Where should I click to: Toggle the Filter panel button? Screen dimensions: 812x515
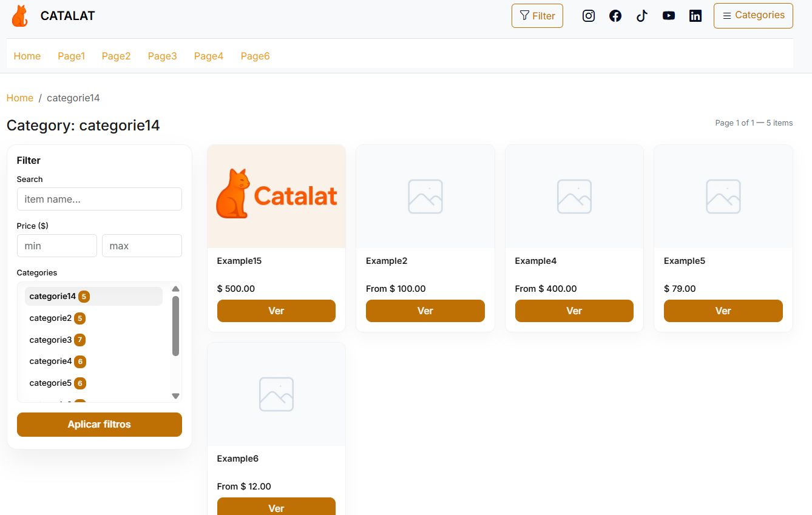point(537,16)
